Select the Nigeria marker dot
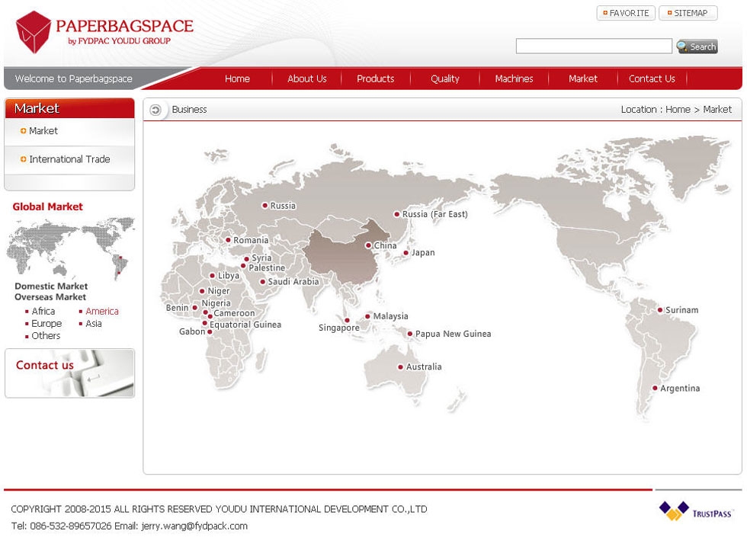Viewport: 747px width, 560px height. click(205, 312)
